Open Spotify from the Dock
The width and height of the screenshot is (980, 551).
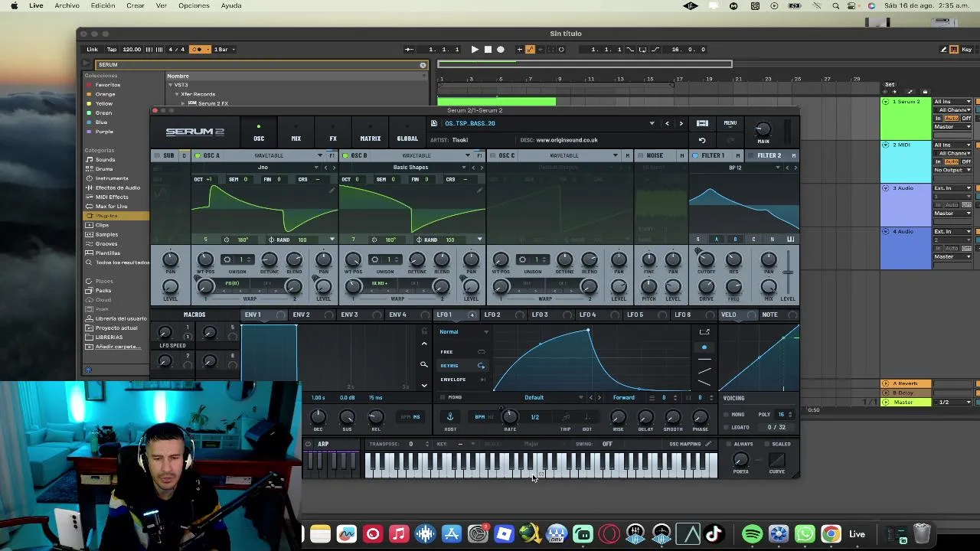[x=752, y=534]
